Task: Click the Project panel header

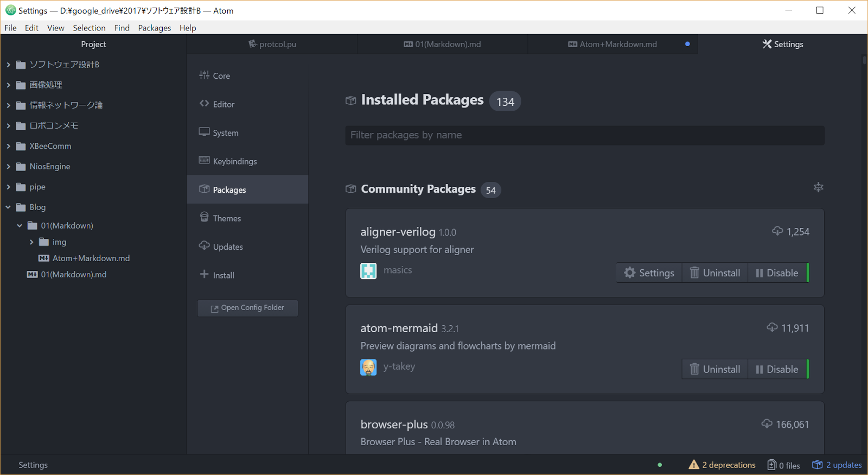Action: tap(93, 44)
